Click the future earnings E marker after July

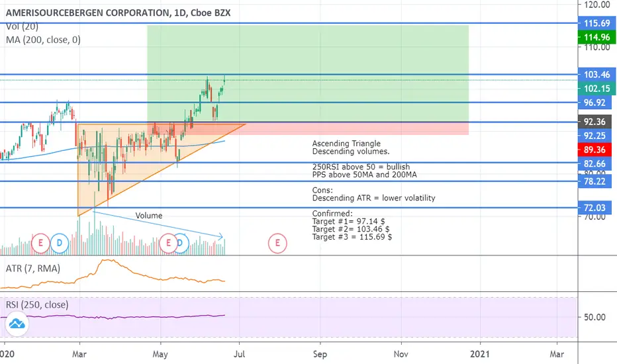coord(277,243)
